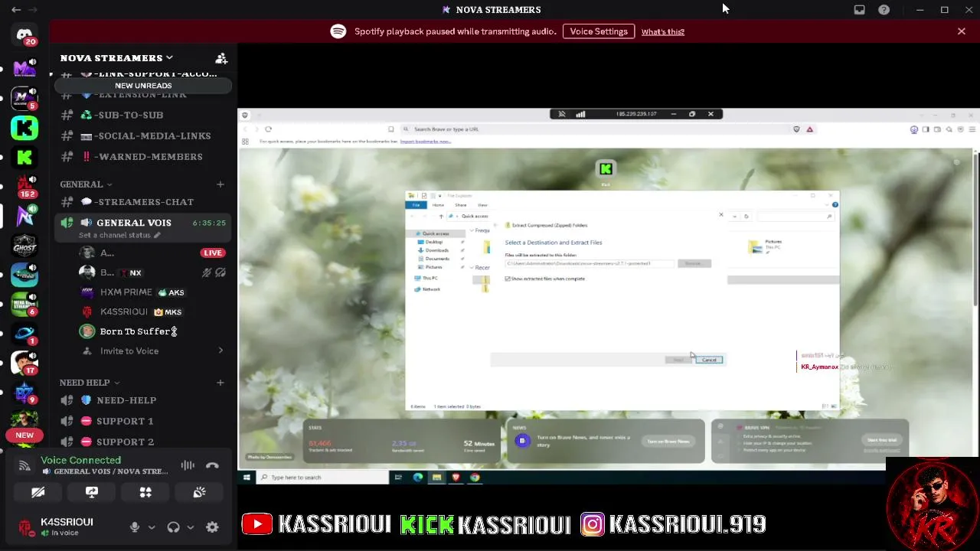Click the extraction destination path field
Image resolution: width=980 pixels, height=551 pixels.
point(590,263)
